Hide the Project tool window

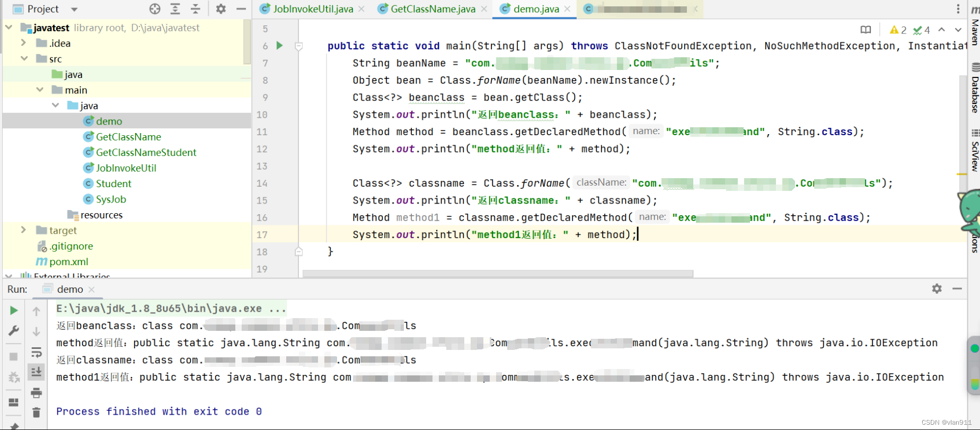pos(241,8)
